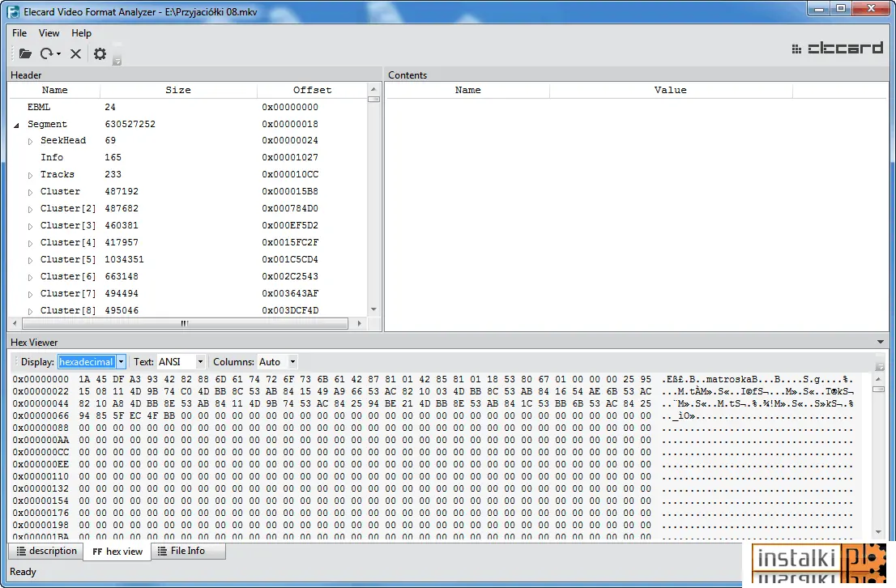Click size value 1034351
This screenshot has height=588, width=896.
click(x=124, y=259)
